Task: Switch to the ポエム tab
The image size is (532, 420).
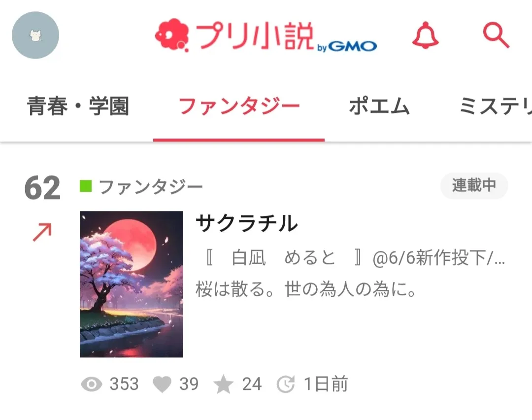Action: (379, 106)
